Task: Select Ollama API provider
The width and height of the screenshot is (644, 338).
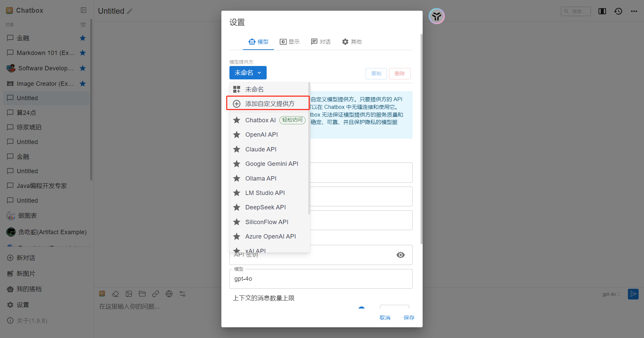Action: (x=269, y=179)
